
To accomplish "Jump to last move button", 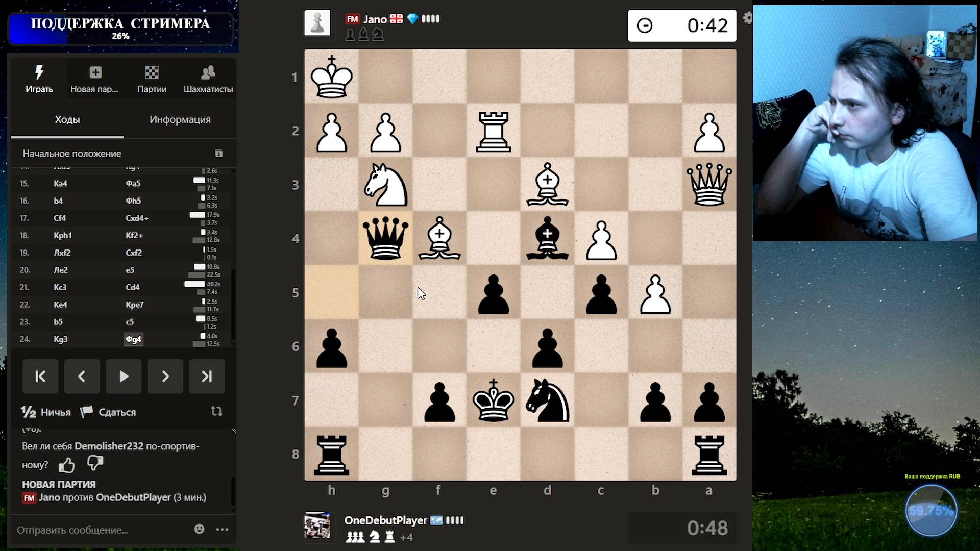I will tap(206, 377).
